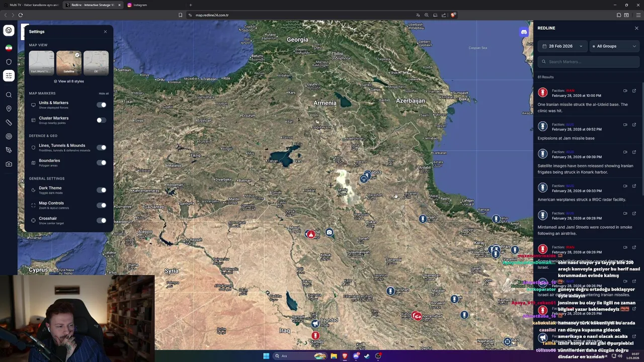Image resolution: width=644 pixels, height=362 pixels.
Task: Toggle Boundaries switch
Action: (101, 162)
